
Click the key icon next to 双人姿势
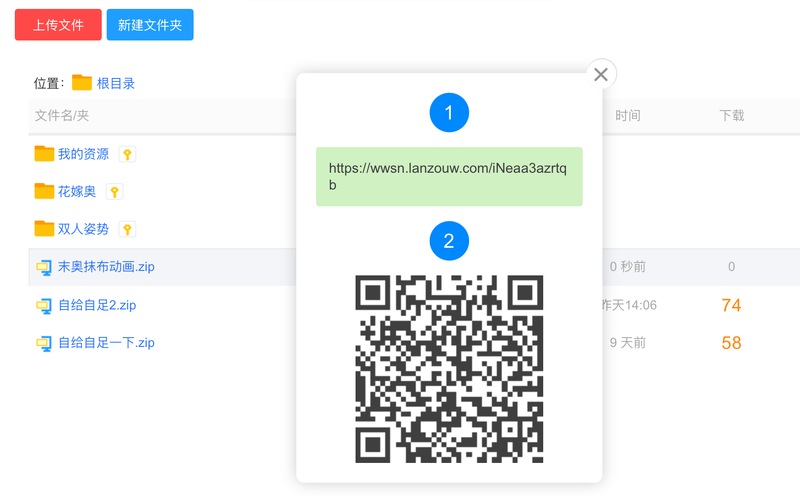[128, 229]
